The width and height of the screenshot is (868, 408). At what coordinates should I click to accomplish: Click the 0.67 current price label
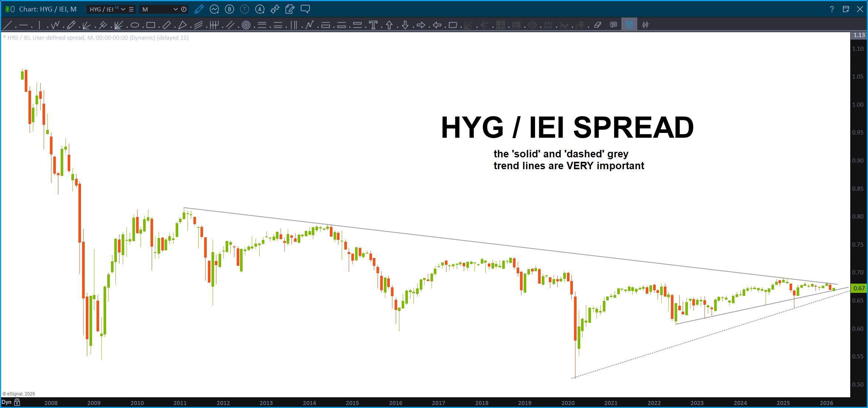tap(859, 288)
